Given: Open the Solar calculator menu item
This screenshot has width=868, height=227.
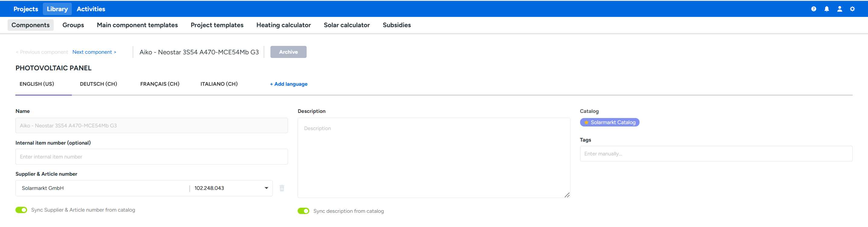Looking at the screenshot, I should click(346, 25).
